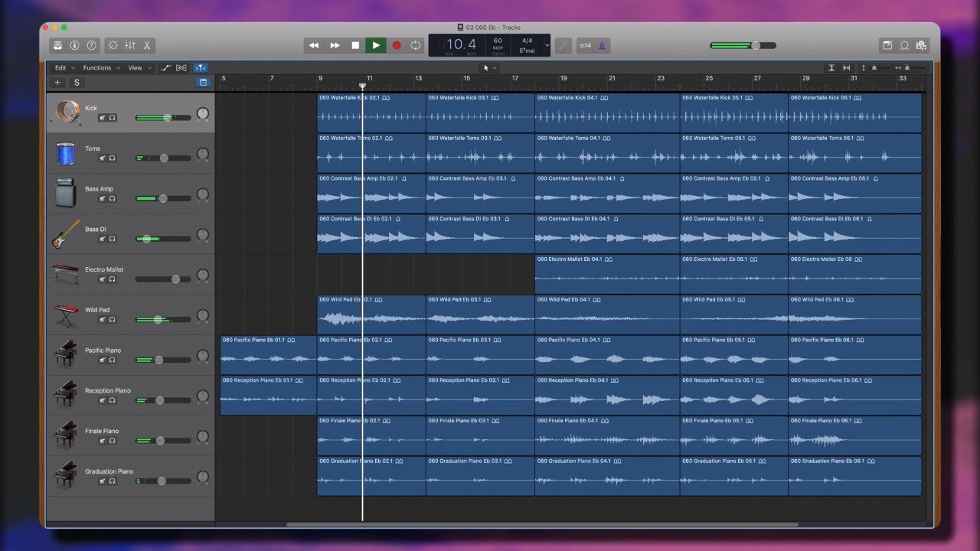Mute the Reception Piano track

[x=102, y=400]
